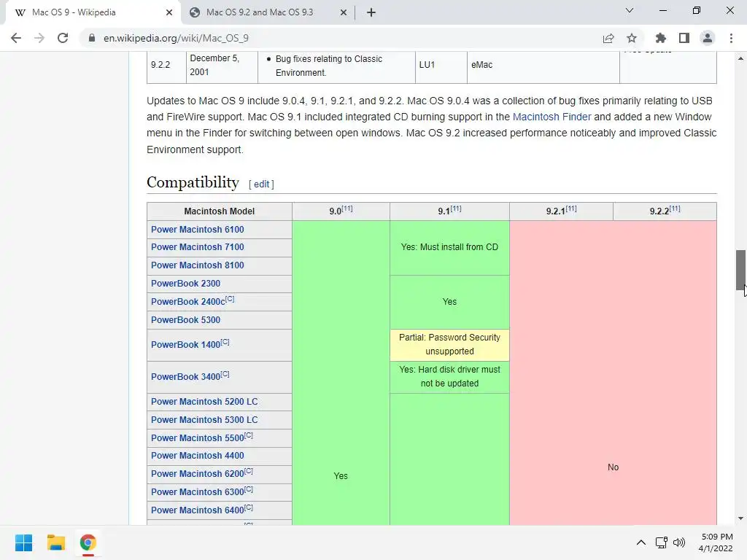Open Power Macintosh 5200 LC link
Image resolution: width=747 pixels, height=560 pixels.
[204, 402]
